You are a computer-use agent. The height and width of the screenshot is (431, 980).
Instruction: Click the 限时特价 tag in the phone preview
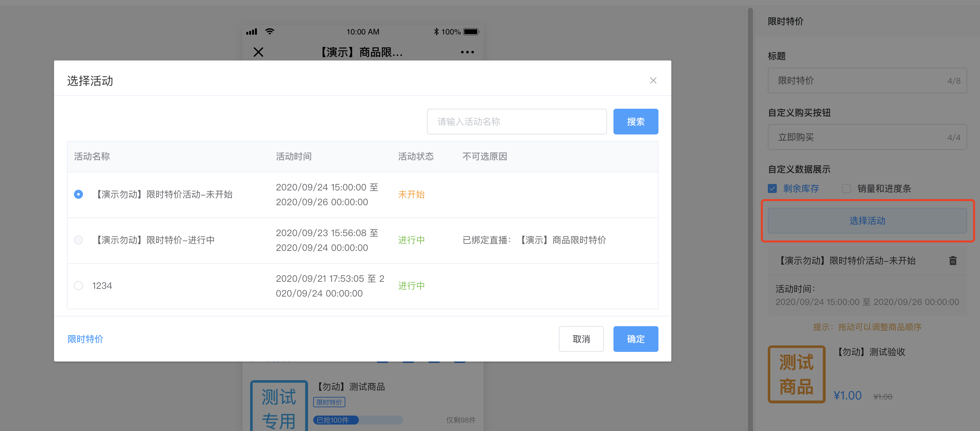(x=329, y=402)
